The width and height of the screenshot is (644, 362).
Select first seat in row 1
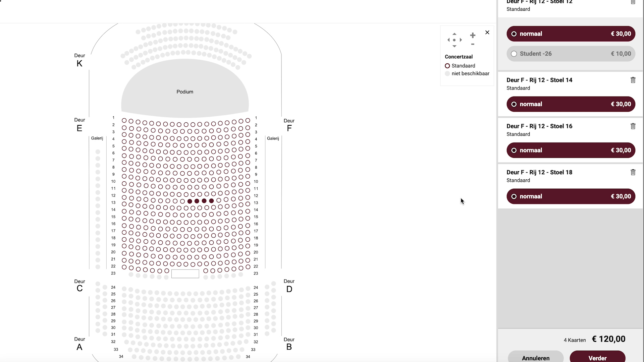point(124,120)
